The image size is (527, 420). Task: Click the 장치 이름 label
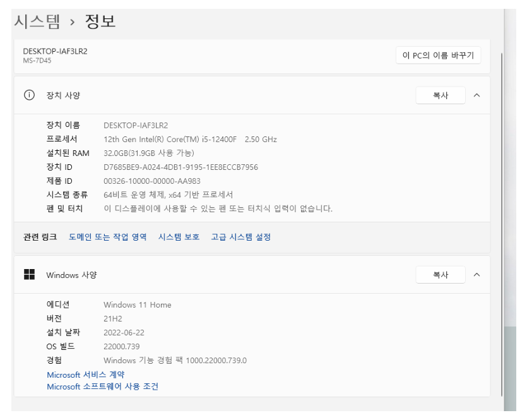[63, 126]
